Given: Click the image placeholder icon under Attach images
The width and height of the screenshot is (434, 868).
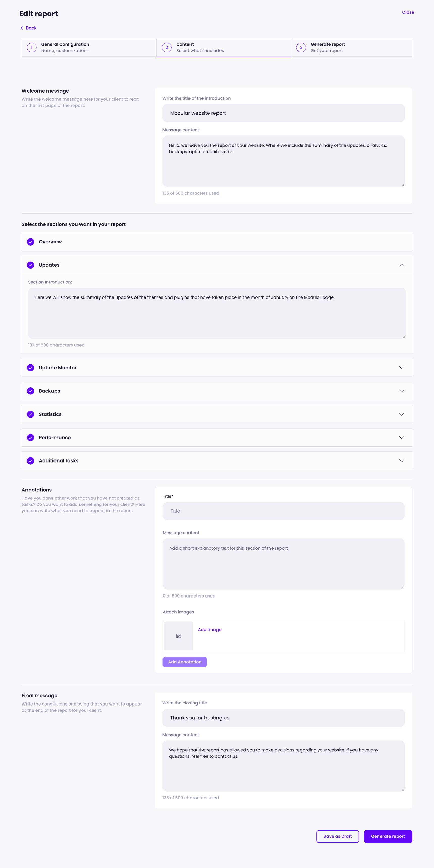Looking at the screenshot, I should pyautogui.click(x=179, y=636).
